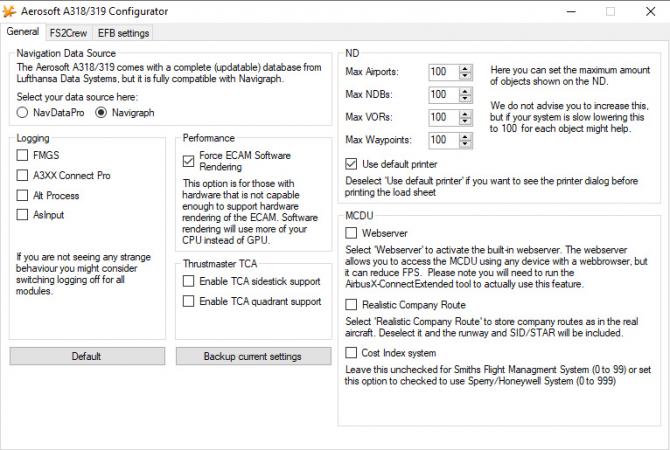Enable TCA quadrant support
The image size is (670, 450).
[x=188, y=301]
